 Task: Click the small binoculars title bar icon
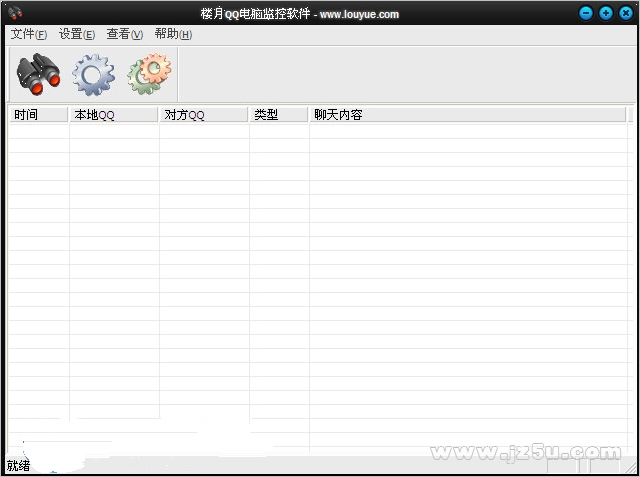(15, 13)
